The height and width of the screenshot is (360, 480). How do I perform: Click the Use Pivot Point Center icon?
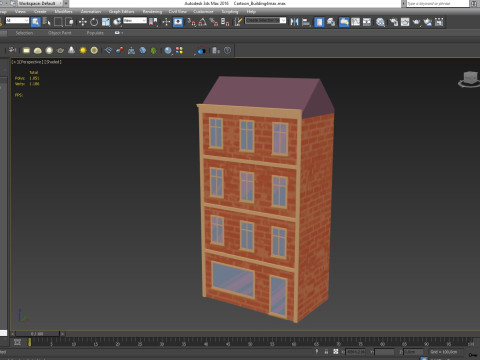pyautogui.click(x=153, y=22)
